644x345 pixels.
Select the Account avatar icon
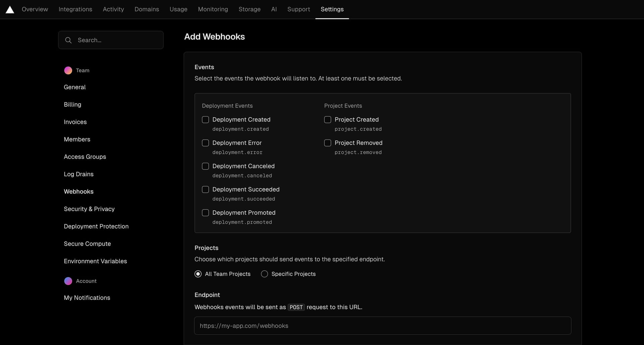click(x=68, y=281)
